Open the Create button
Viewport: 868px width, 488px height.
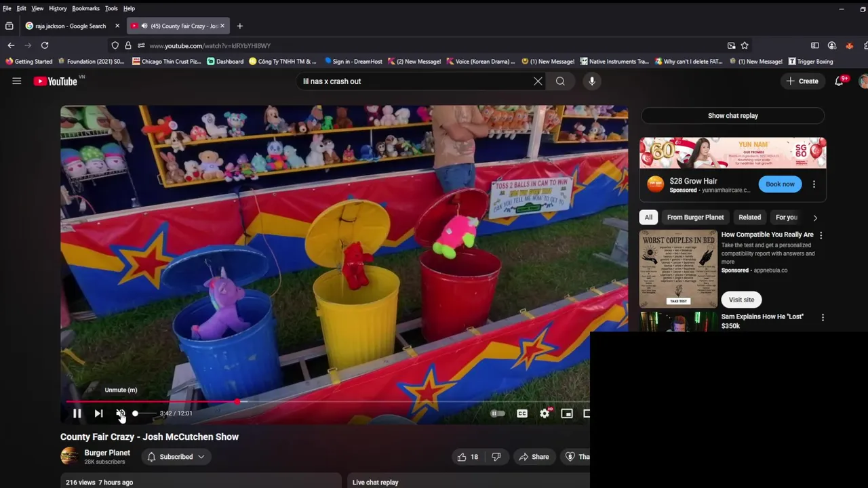tap(802, 81)
